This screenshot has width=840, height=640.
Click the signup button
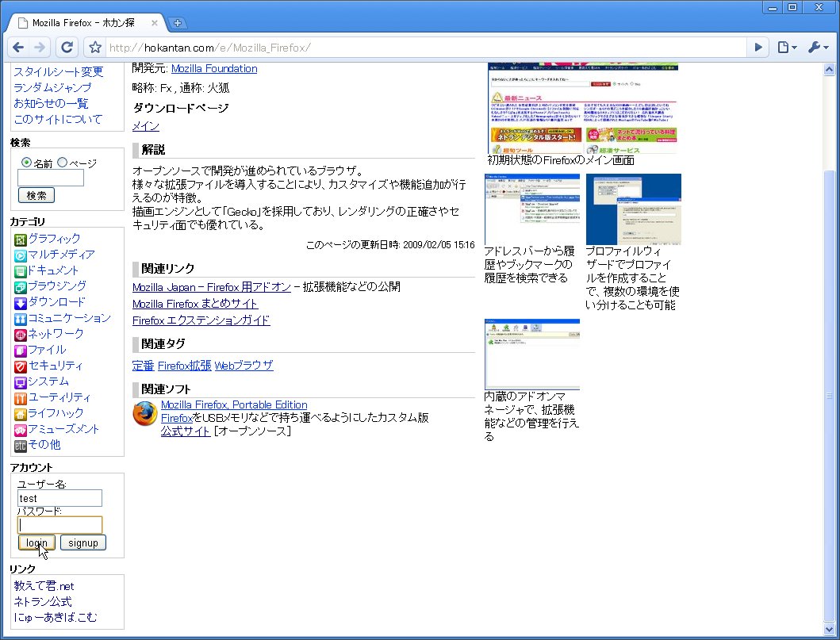click(83, 542)
